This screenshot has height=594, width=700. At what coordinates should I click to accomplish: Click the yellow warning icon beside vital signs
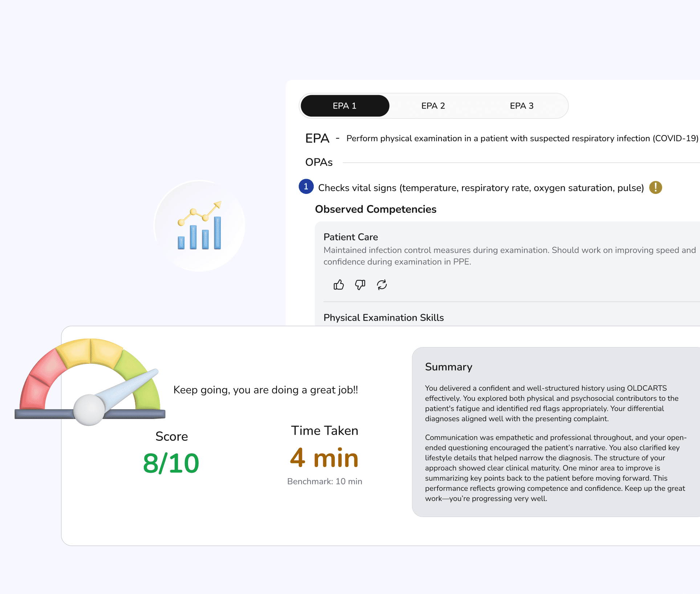(655, 188)
